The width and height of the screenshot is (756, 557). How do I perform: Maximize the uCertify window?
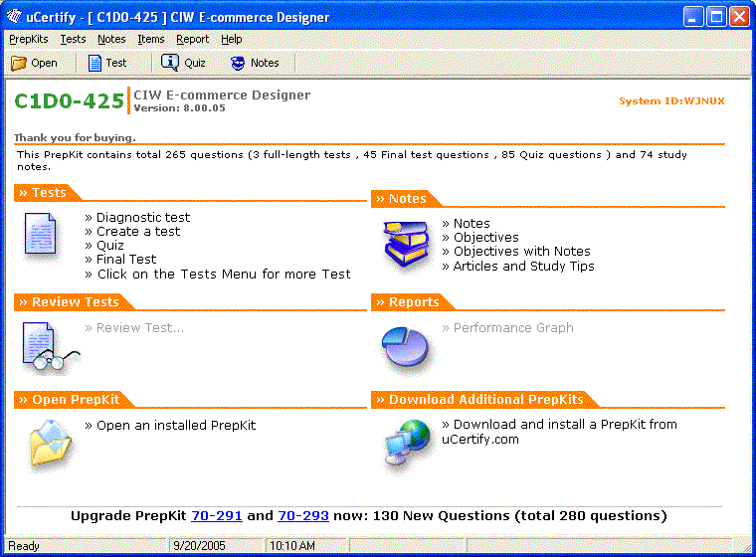tap(716, 17)
